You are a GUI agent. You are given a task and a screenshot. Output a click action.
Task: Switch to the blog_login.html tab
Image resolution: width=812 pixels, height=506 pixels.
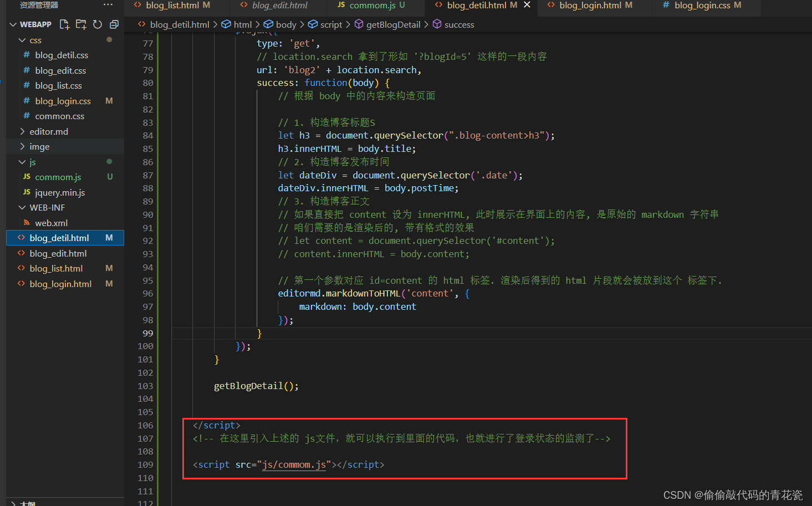(590, 5)
